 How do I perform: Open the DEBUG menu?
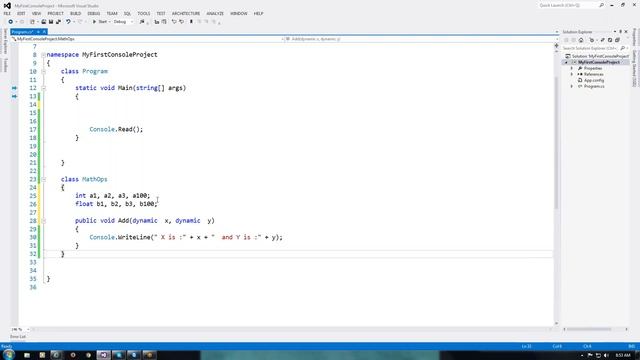point(93,13)
